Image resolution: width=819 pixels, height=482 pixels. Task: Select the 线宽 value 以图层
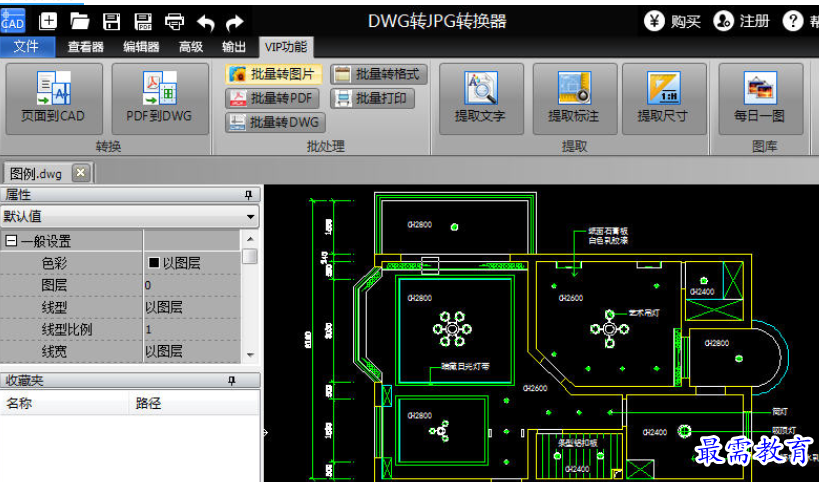coord(192,351)
